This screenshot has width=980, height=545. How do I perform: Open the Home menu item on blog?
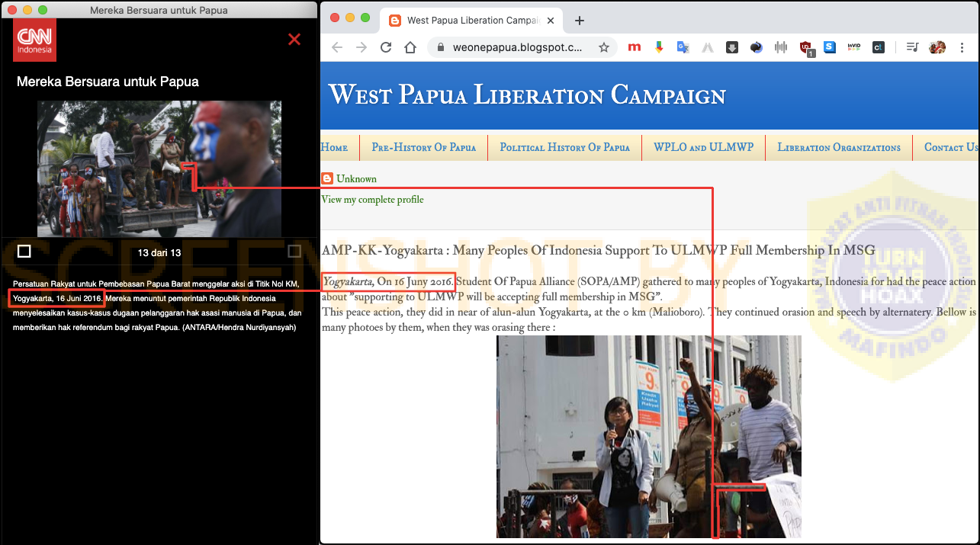[x=334, y=147]
